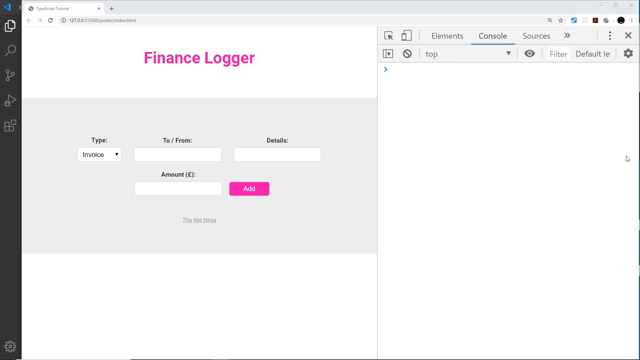Screen dimensions: 640x360
Task: Click the zoom magnifier icon in address bar
Action: pyautogui.click(x=550, y=20)
